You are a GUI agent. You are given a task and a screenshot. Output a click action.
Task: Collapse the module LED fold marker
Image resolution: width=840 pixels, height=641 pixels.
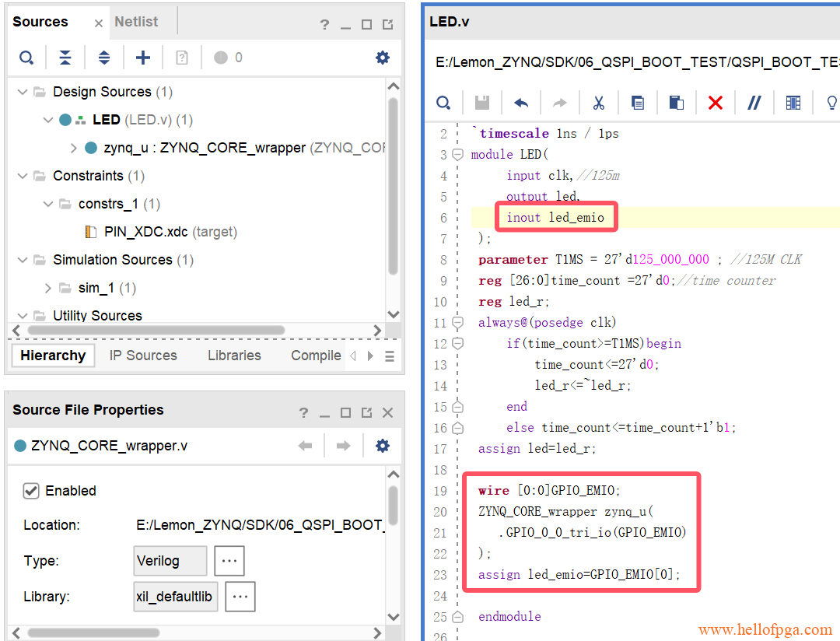(457, 155)
